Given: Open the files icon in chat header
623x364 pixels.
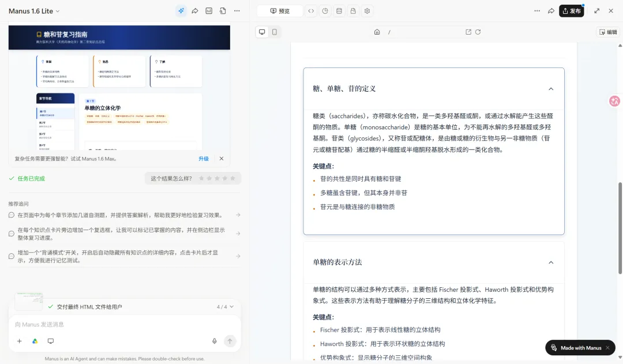Looking at the screenshot, I should pyautogui.click(x=223, y=11).
